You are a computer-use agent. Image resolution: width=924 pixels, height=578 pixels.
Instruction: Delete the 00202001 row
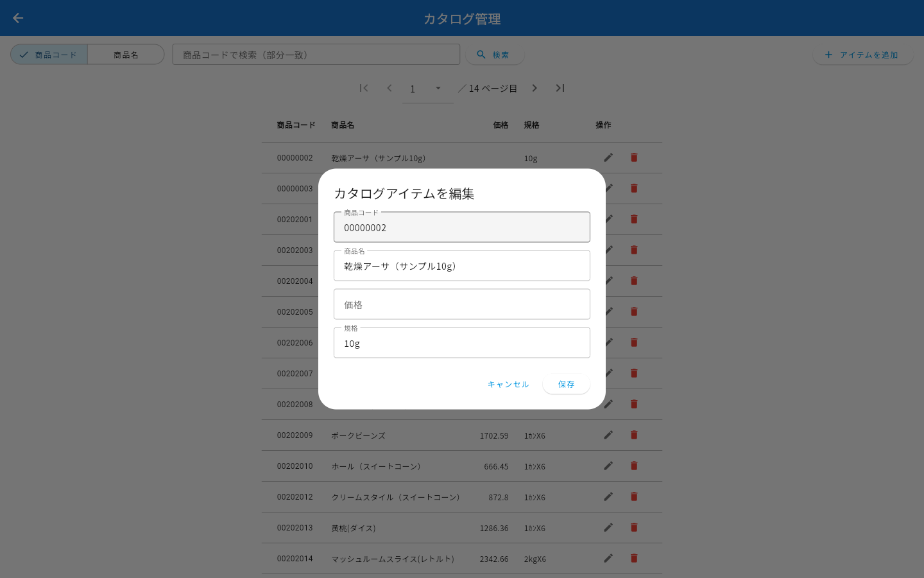point(634,219)
